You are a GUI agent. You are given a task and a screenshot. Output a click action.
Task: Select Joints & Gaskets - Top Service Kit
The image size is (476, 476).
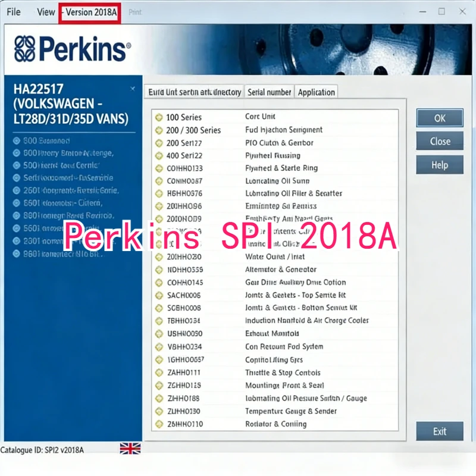295,295
